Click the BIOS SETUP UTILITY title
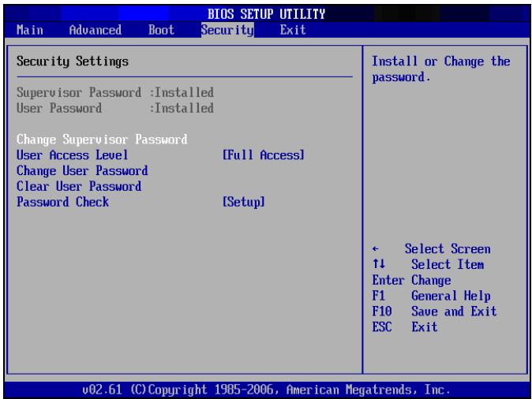Viewport: 532px width, 399px height. click(x=266, y=14)
